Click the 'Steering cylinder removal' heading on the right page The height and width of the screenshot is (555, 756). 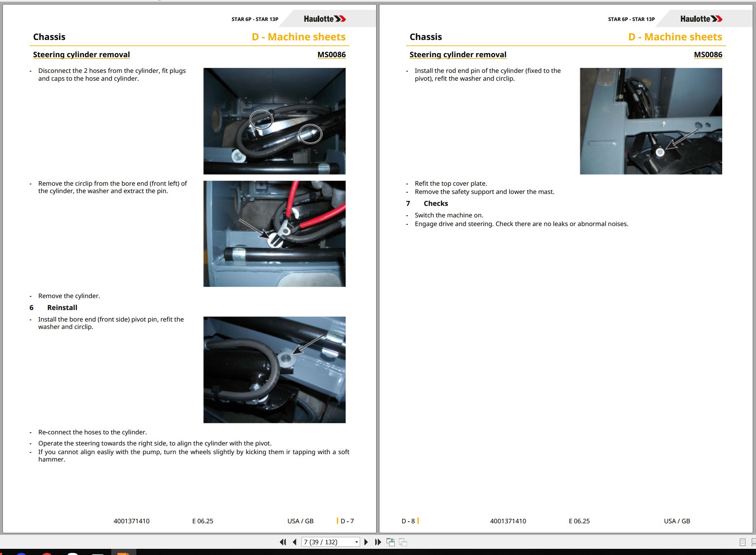pos(458,55)
